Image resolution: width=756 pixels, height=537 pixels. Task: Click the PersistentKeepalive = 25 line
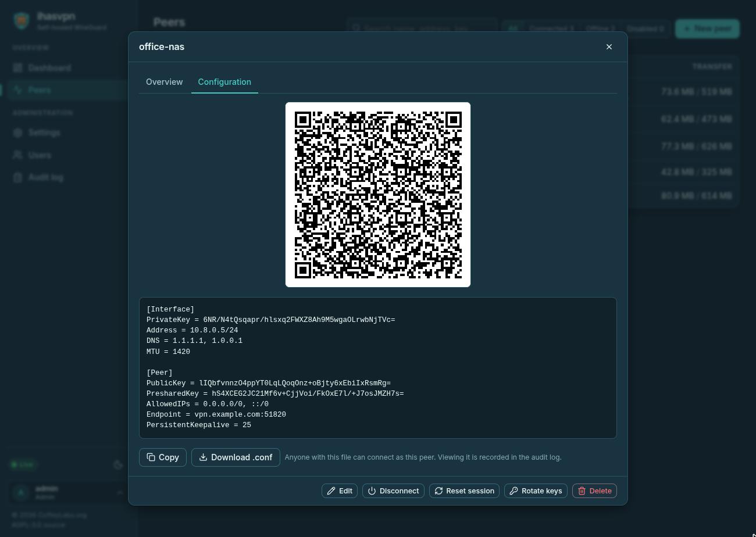pos(199,425)
